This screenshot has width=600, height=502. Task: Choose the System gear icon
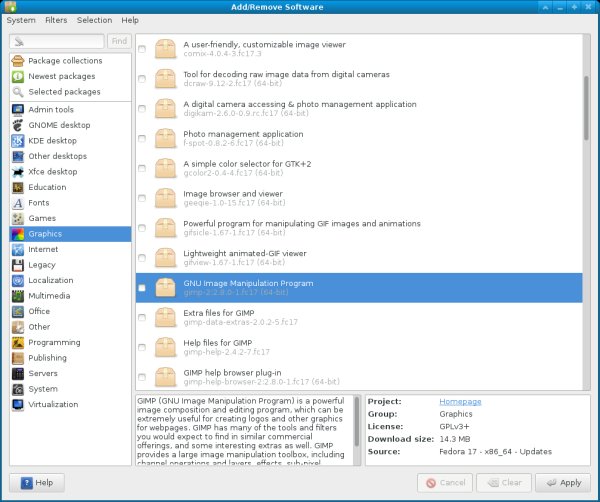pyautogui.click(x=18, y=389)
